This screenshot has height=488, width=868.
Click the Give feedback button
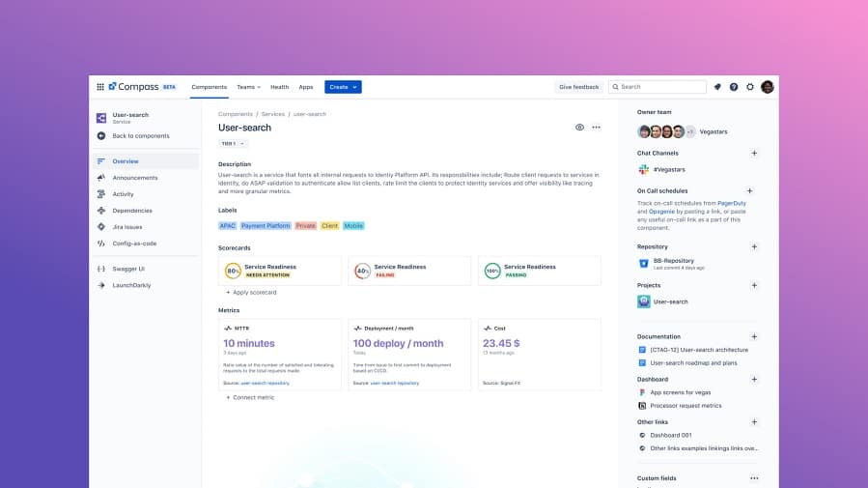coord(579,87)
